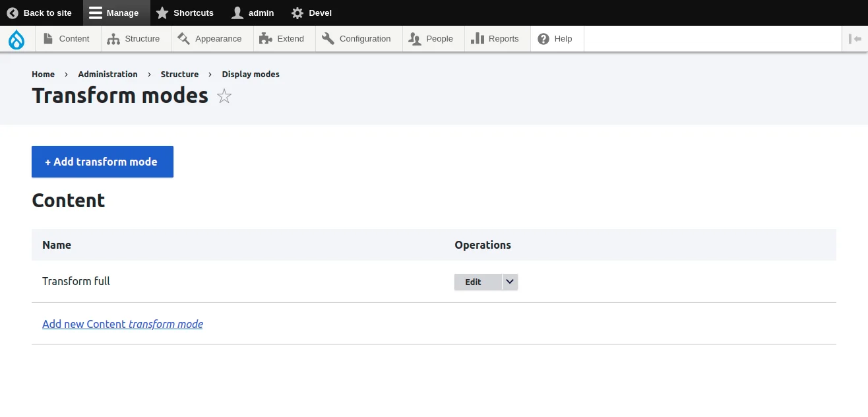Click the Configuration wrench icon
This screenshot has height=417, width=868.
click(x=327, y=38)
